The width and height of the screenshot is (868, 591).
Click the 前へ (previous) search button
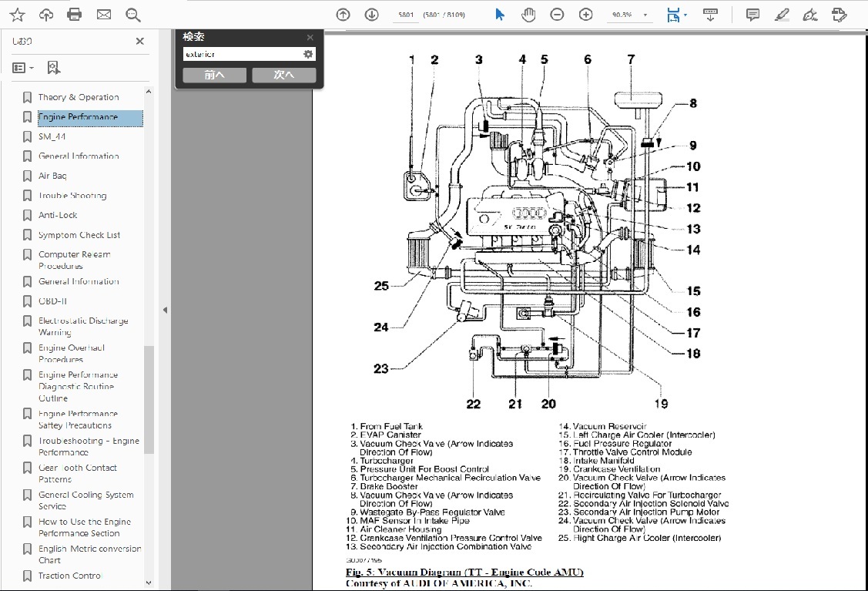[214, 75]
